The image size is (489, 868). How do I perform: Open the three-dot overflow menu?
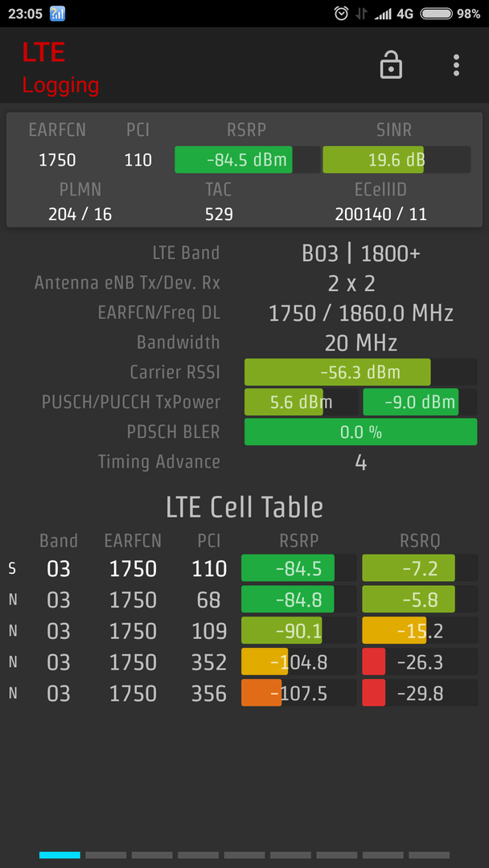(456, 65)
